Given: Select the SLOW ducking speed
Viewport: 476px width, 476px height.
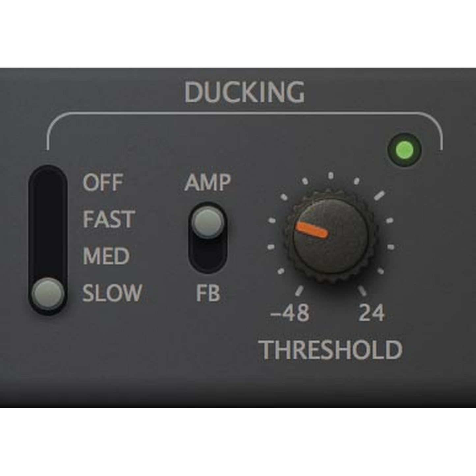Looking at the screenshot, I should click(x=112, y=293).
